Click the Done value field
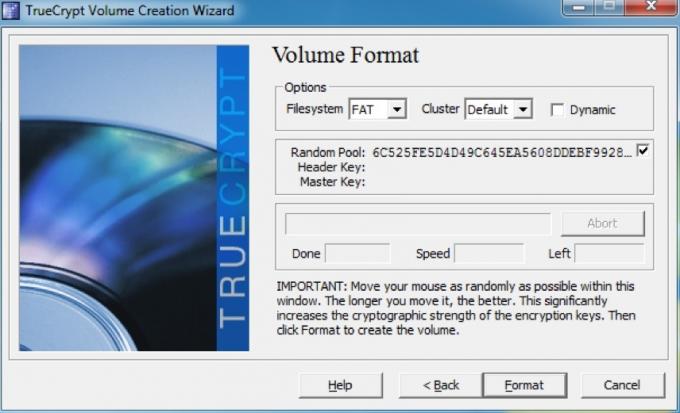The image size is (680, 413). 357,253
